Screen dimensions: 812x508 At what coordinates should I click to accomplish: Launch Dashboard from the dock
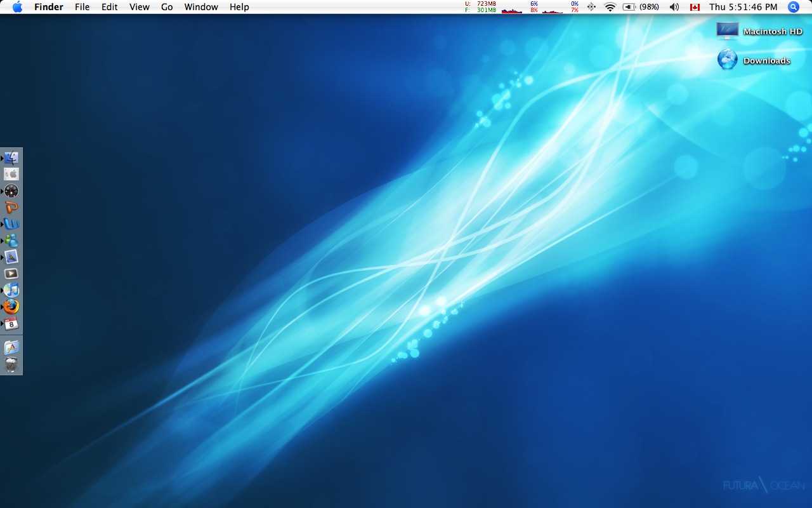tap(11, 191)
